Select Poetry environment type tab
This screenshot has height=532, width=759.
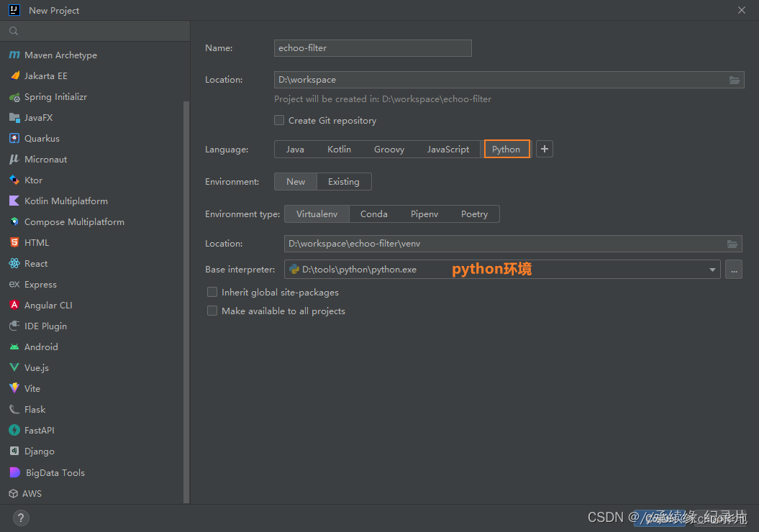474,214
